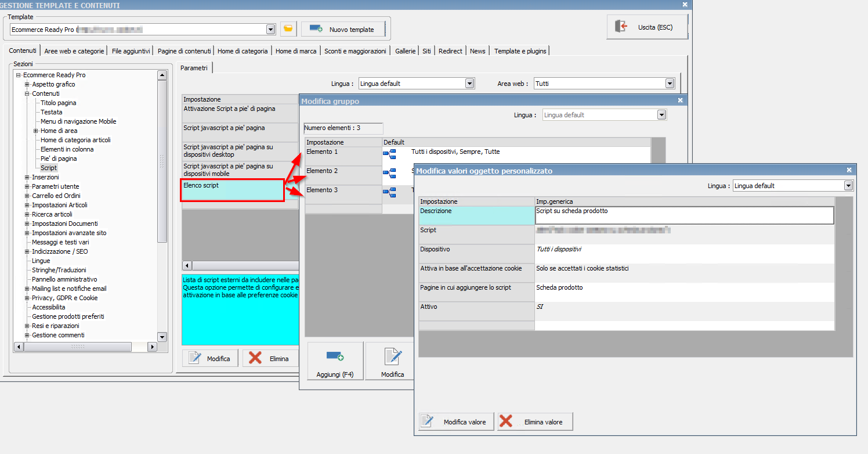This screenshot has width=868, height=454.
Task: Select the Home di categoria tab
Action: 243,51
